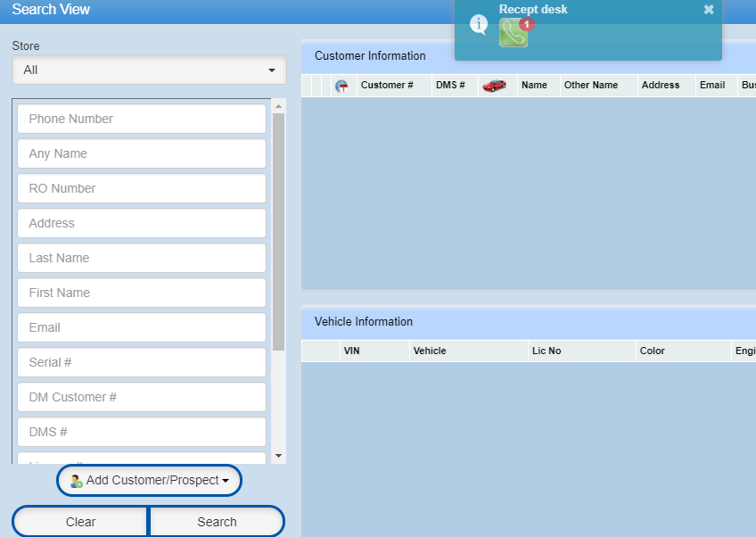Viewport: 756px width, 537px height.
Task: Click the mailbox icon column header
Action: point(341,86)
